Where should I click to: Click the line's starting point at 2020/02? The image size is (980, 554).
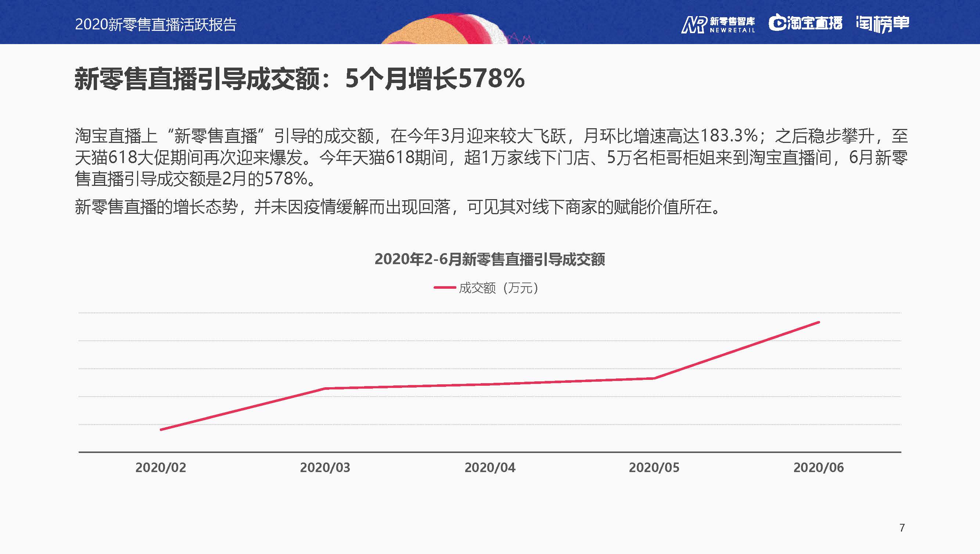[x=161, y=429]
